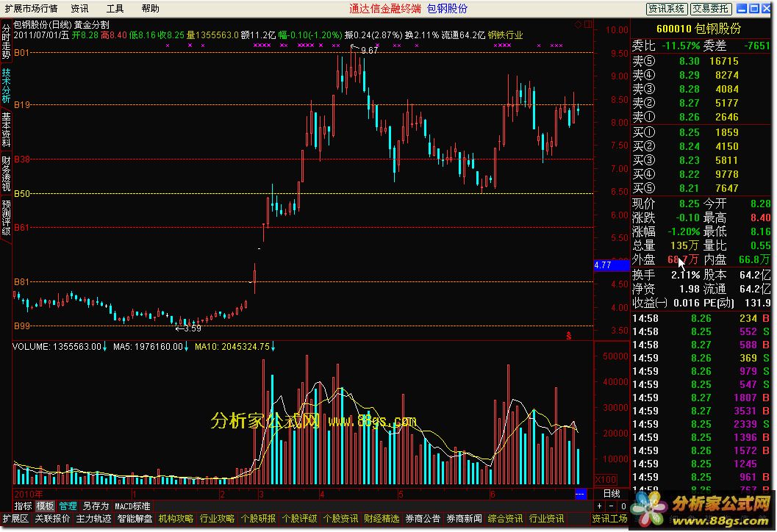Click the B99 golden ratio line label
The height and width of the screenshot is (532, 777).
click(22, 326)
